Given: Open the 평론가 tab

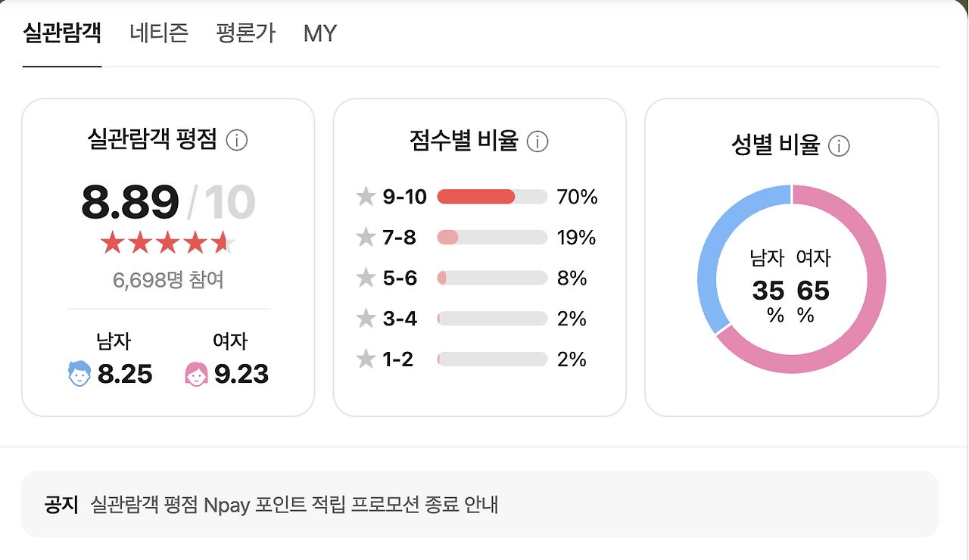Looking at the screenshot, I should coord(245,33).
